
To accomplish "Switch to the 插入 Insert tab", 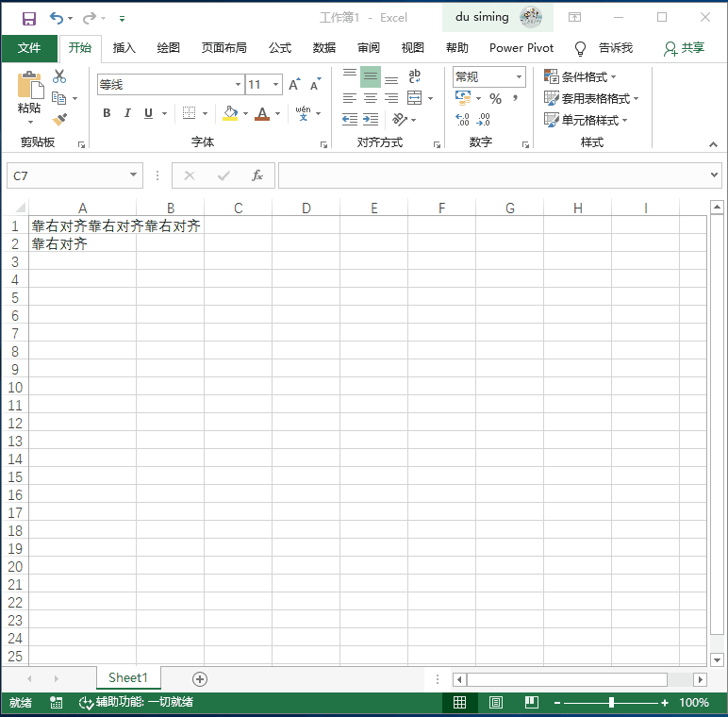I will [x=124, y=48].
